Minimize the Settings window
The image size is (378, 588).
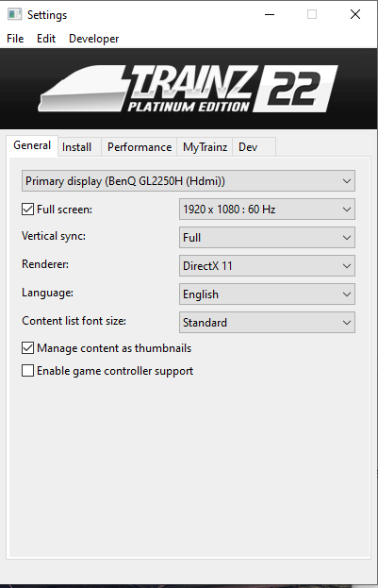(270, 14)
